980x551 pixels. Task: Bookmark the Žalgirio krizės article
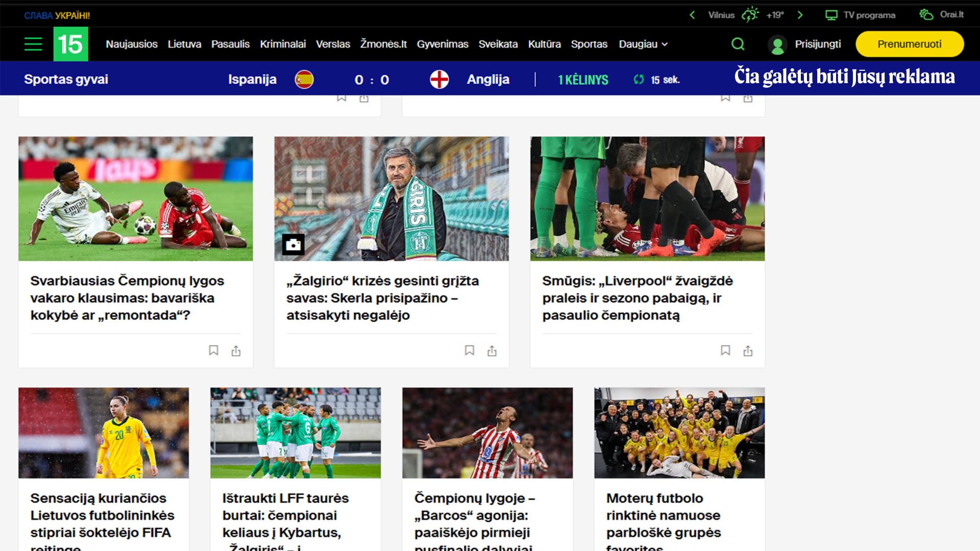469,350
